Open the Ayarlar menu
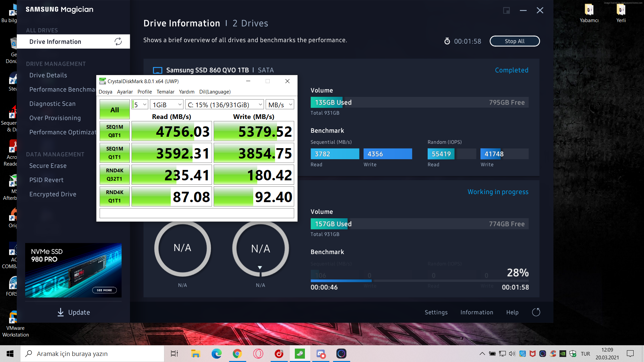This screenshot has width=644, height=362. tap(125, 92)
